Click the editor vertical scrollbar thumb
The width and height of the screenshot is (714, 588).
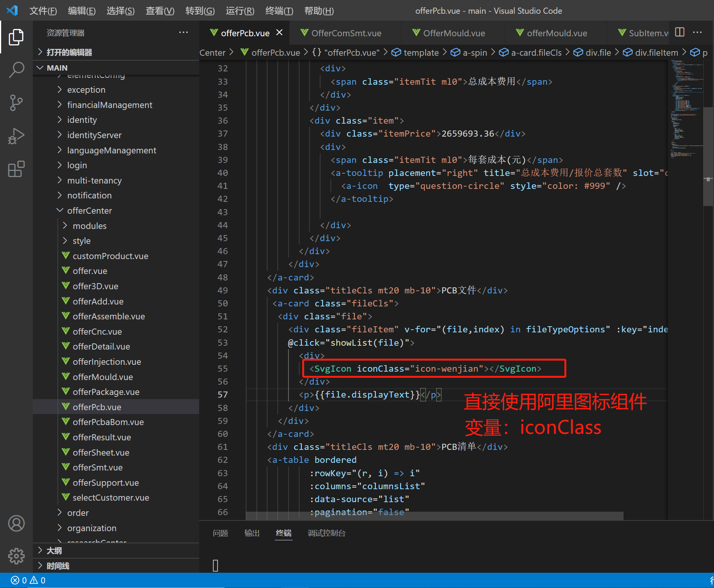[x=709, y=156]
